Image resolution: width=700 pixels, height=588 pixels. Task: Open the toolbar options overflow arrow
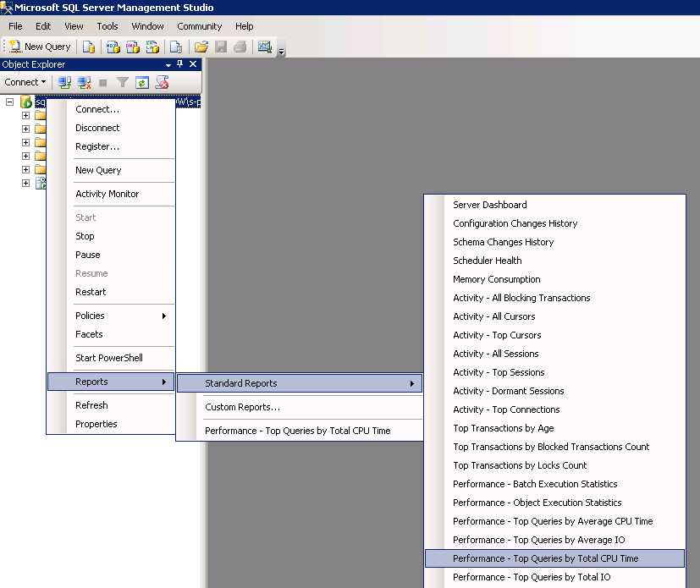[281, 51]
